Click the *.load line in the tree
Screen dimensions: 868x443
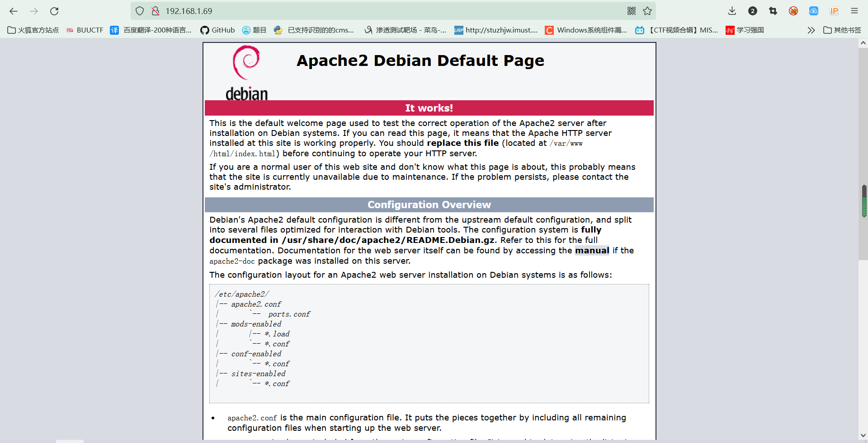click(x=277, y=334)
